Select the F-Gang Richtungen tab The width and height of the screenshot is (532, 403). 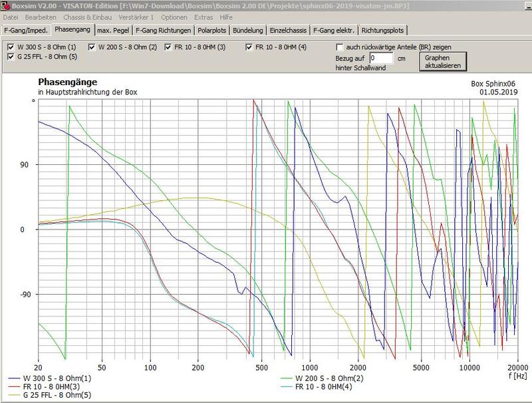pyautogui.click(x=164, y=31)
